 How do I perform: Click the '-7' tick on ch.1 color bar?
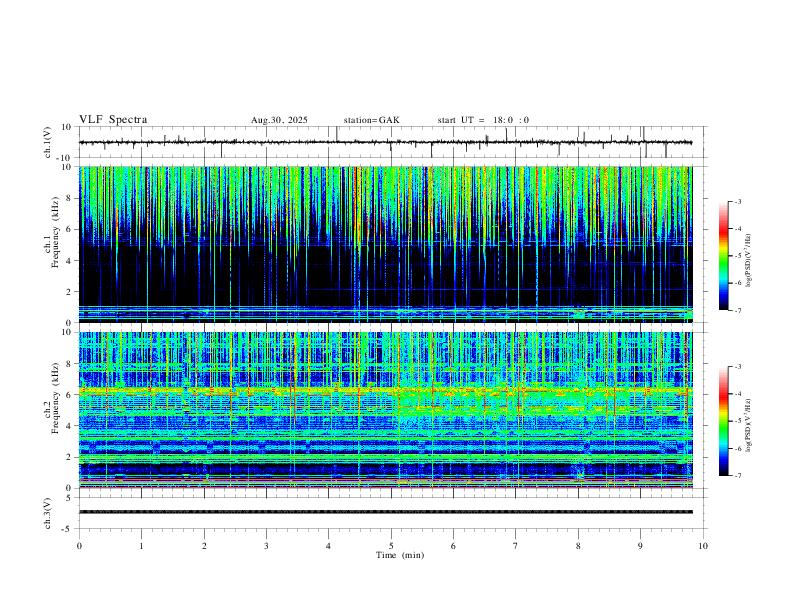738,311
